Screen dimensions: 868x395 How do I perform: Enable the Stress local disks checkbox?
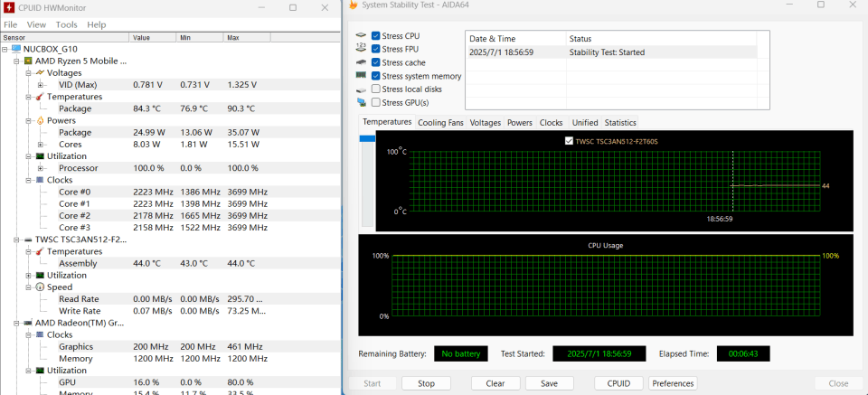(x=375, y=89)
